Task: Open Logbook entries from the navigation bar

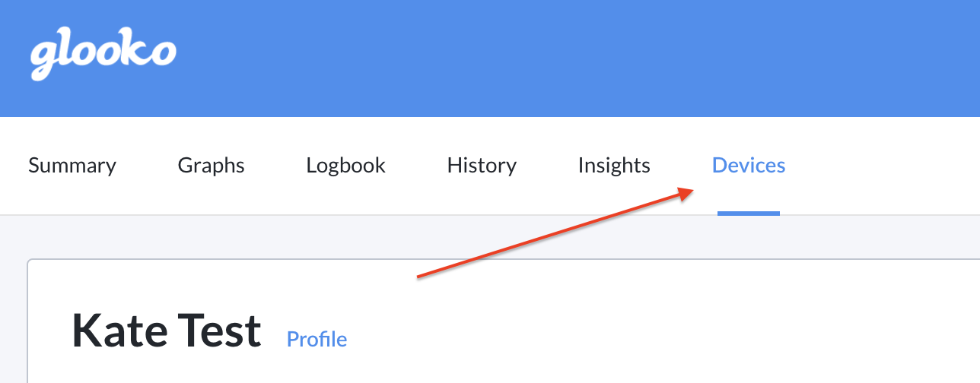Action: 346,166
